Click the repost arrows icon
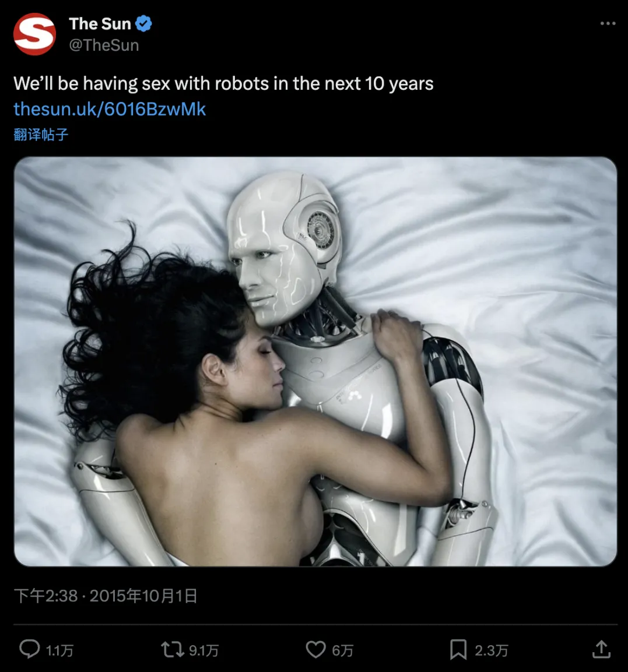 coord(173,649)
